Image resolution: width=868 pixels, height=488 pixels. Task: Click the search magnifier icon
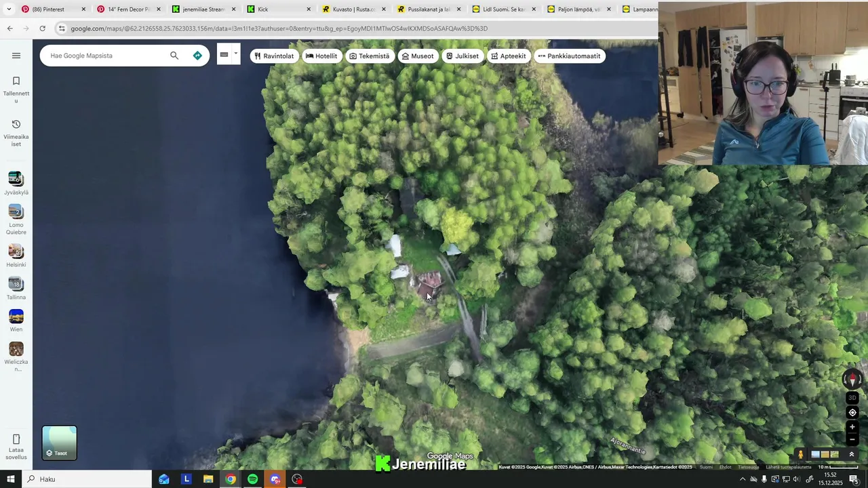pos(174,56)
